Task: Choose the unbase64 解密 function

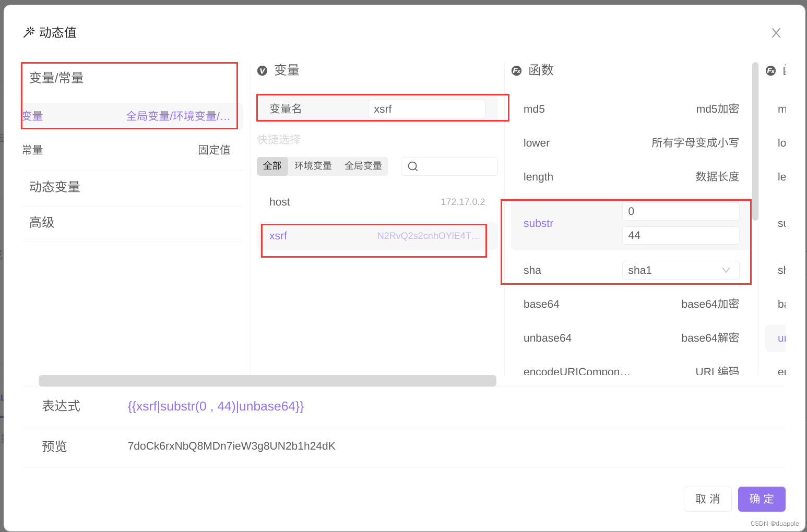Action: point(631,338)
